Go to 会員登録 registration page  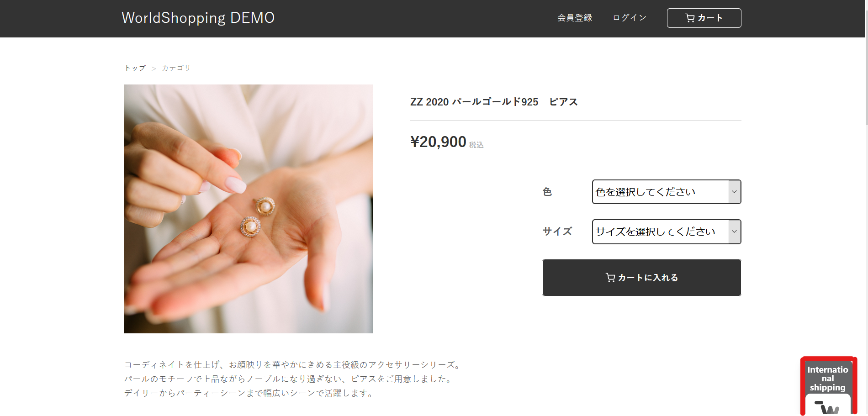[x=575, y=18]
